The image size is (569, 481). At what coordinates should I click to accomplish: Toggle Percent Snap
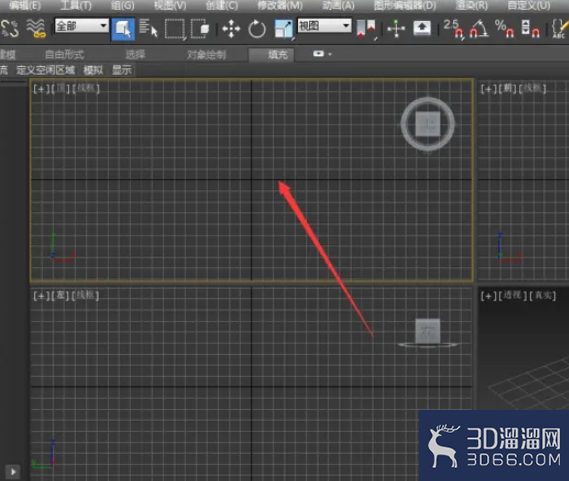pyautogui.click(x=504, y=29)
